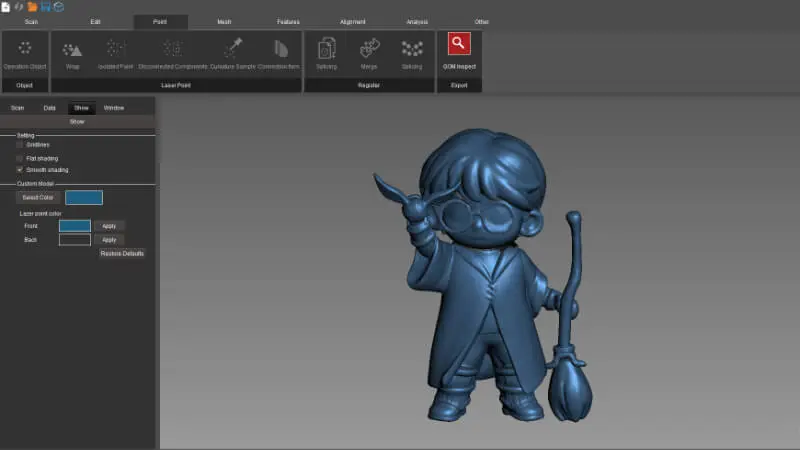Switch to the Window side panel tab

(114, 108)
